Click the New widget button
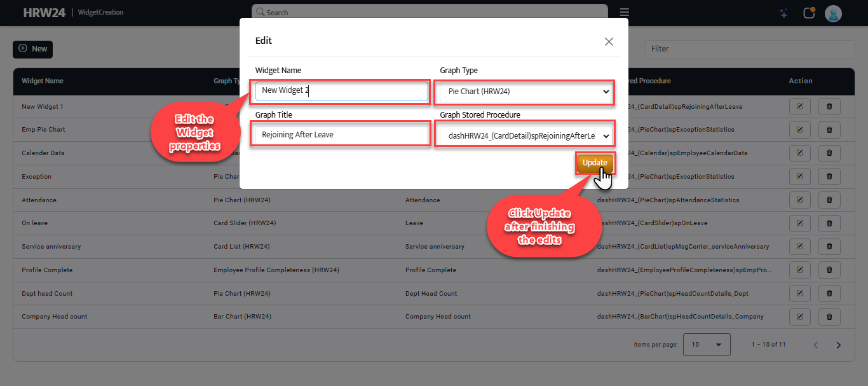The image size is (868, 386). (33, 49)
